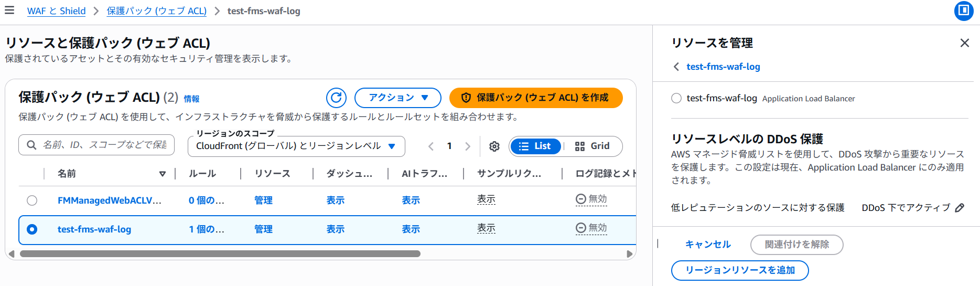The height and width of the screenshot is (286, 980).
Task: Open table preferences gear icon
Action: [494, 146]
